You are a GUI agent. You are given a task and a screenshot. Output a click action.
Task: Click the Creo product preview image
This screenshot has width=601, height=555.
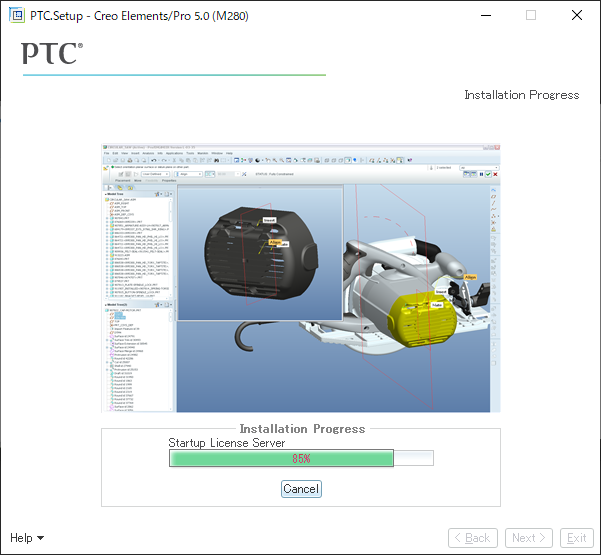tap(301, 278)
